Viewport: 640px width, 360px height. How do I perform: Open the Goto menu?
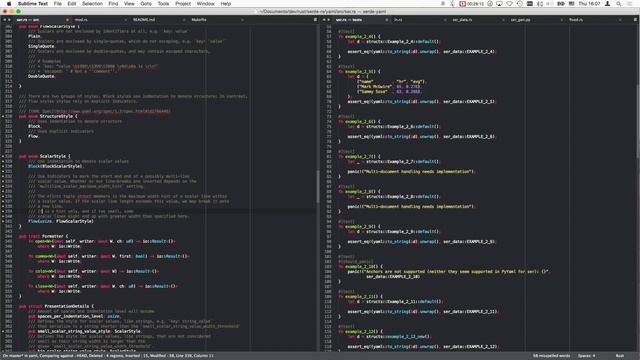click(x=146, y=4)
